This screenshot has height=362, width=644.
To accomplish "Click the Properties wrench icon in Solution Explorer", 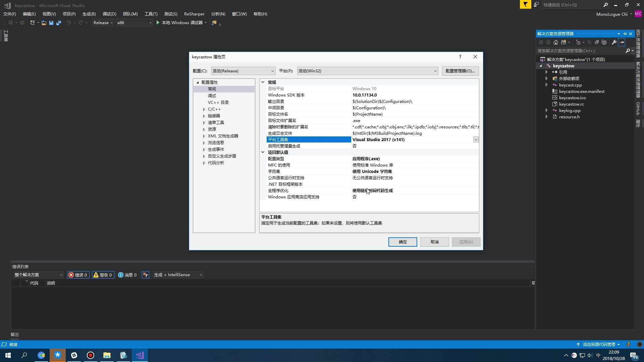I will tap(614, 42).
